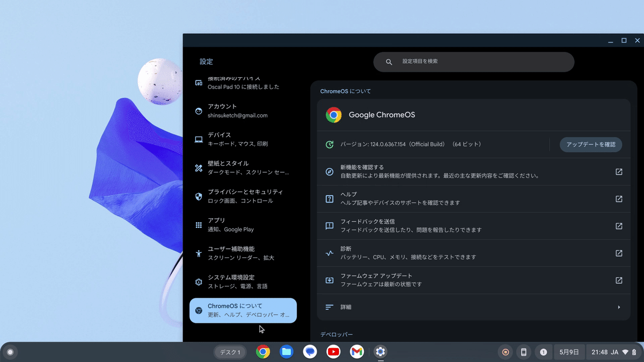Click the ファームウェアは最新の状態です text
644x362 pixels.
click(381, 284)
